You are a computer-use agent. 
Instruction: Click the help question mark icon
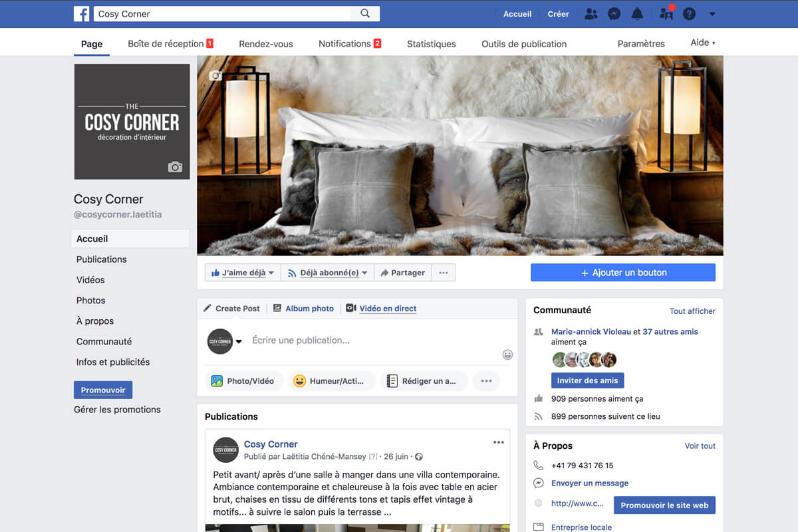tap(689, 14)
